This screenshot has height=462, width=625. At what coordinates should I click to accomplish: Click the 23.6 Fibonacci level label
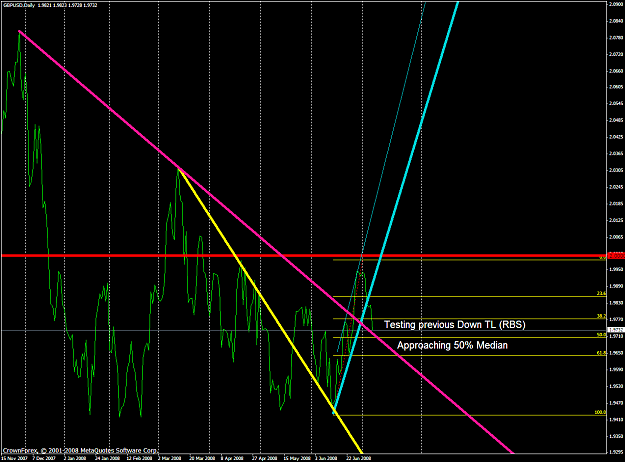pos(601,293)
